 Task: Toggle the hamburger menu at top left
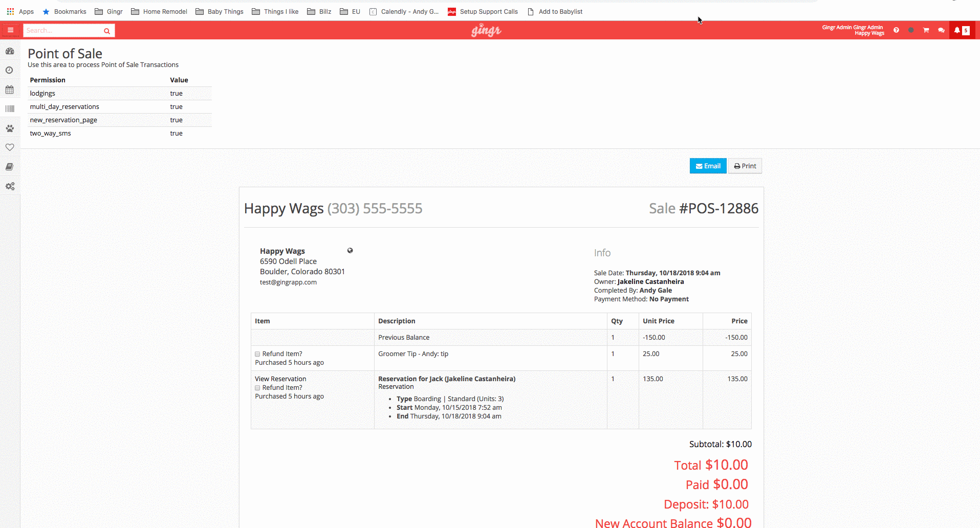pos(10,30)
